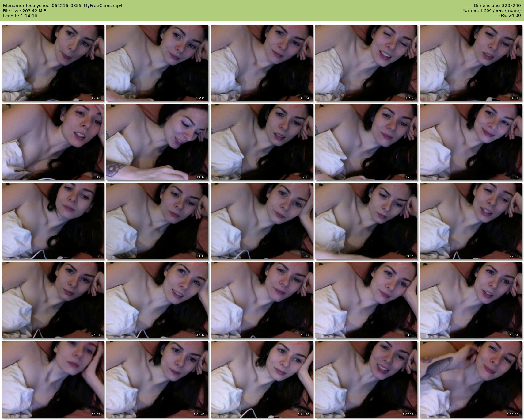Open the thumbnail marked 11:12

coord(366,63)
